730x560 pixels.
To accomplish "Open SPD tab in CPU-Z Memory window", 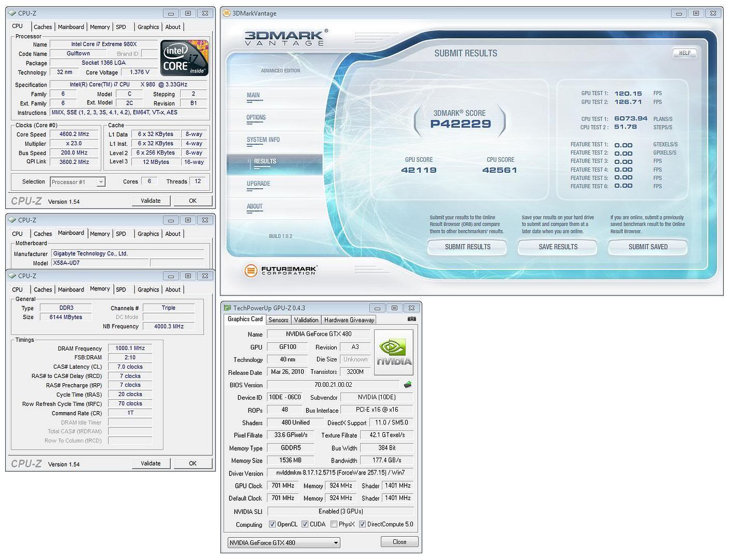I will [121, 290].
